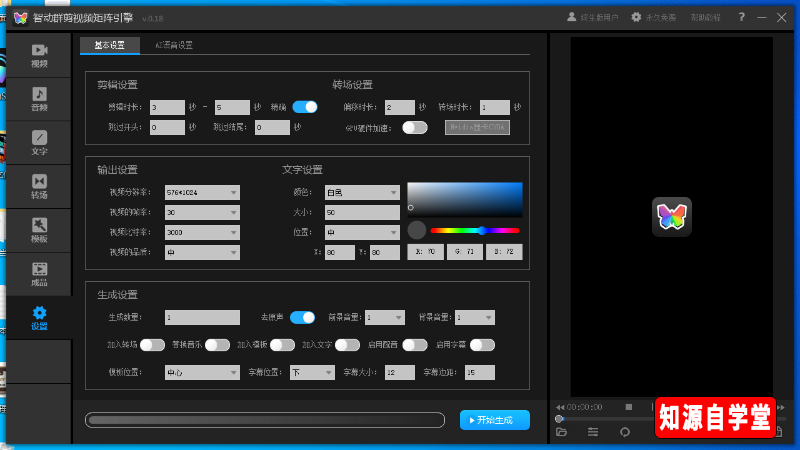Turn on the 启用字幕 (enable subtitles) switch

point(482,345)
